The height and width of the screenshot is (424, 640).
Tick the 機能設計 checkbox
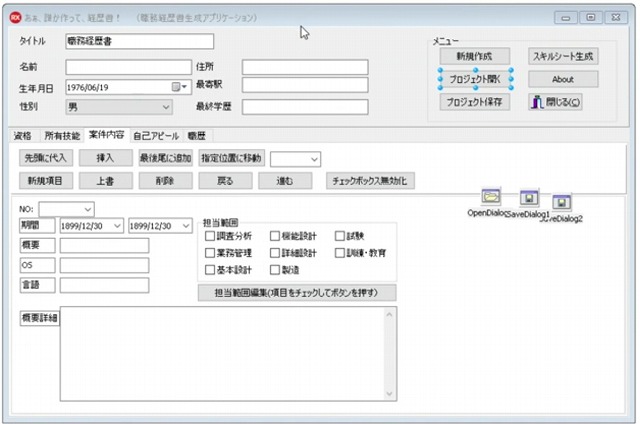pyautogui.click(x=275, y=236)
